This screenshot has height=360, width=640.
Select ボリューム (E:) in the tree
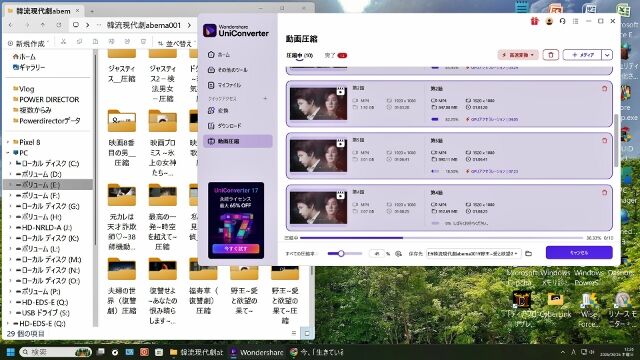pyautogui.click(x=48, y=184)
